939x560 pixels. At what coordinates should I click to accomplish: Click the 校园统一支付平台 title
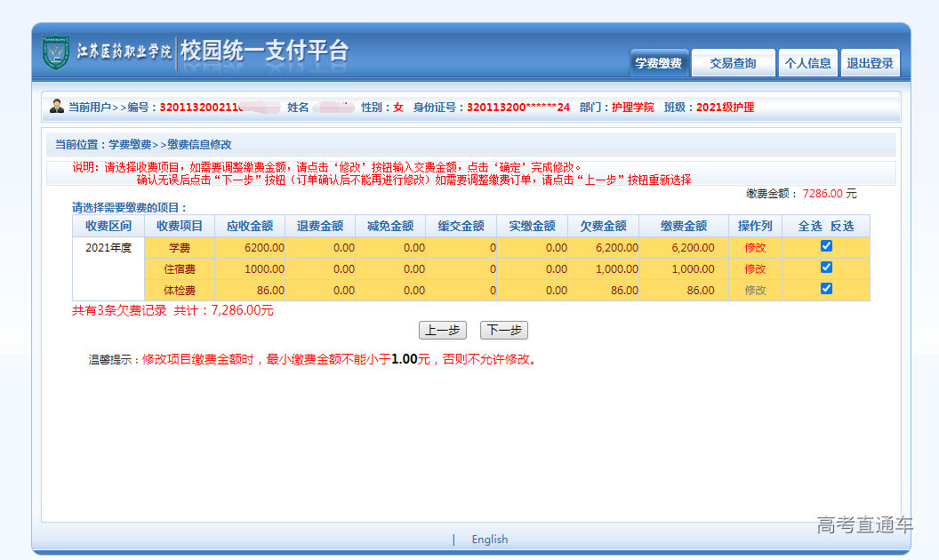pos(264,51)
